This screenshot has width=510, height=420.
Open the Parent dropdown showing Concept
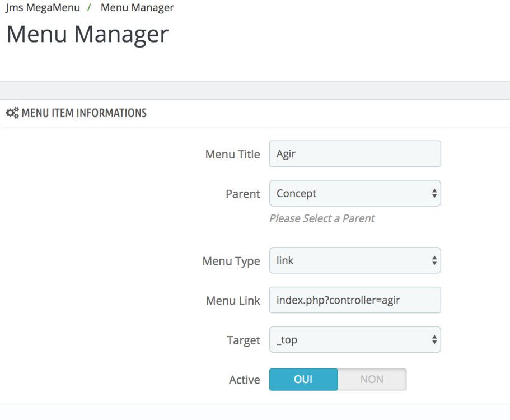tap(355, 193)
